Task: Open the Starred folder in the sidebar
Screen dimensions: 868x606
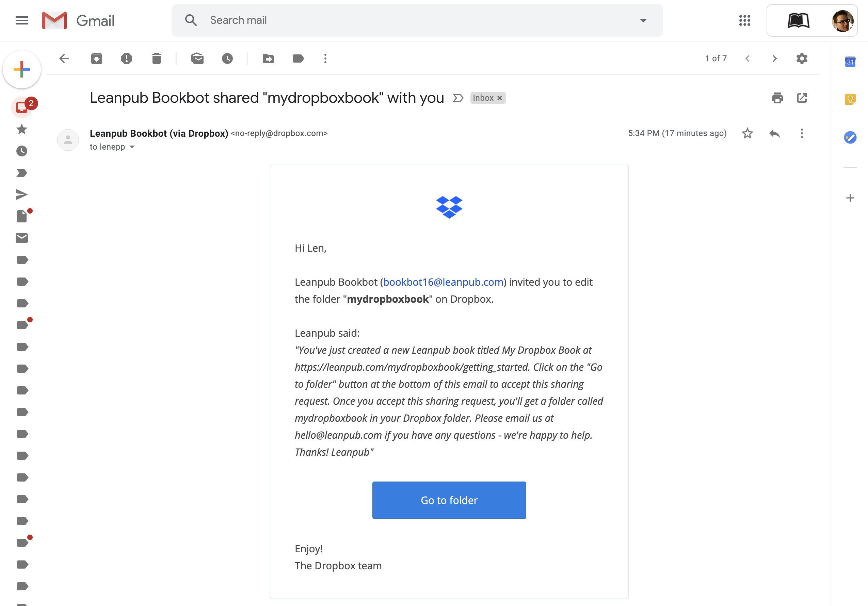Action: [22, 129]
